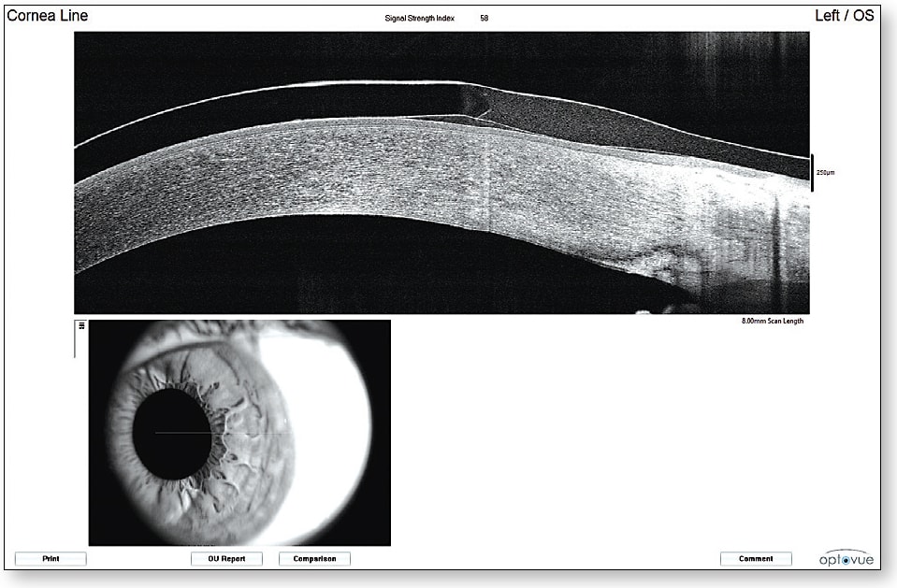897x588 pixels.
Task: Open the small menu icon beside eye photo
Action: tap(80, 324)
